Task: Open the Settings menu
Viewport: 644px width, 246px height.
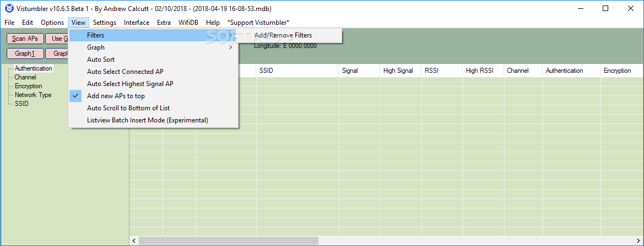Action: (x=104, y=23)
